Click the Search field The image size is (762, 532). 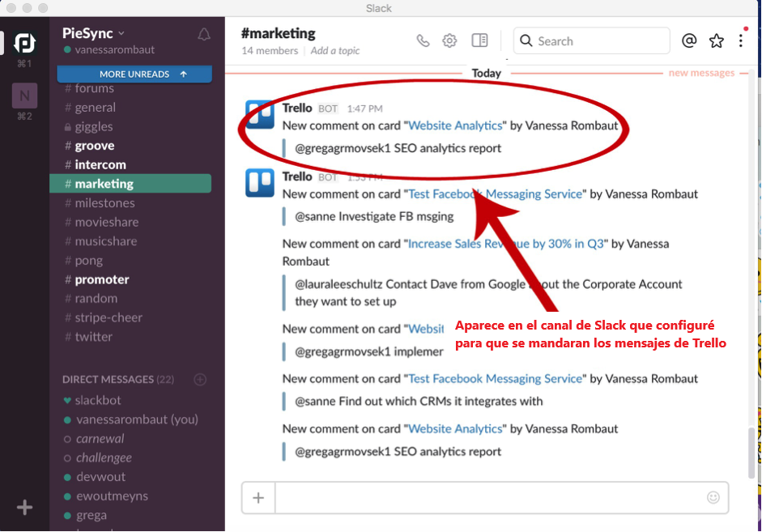tap(591, 40)
